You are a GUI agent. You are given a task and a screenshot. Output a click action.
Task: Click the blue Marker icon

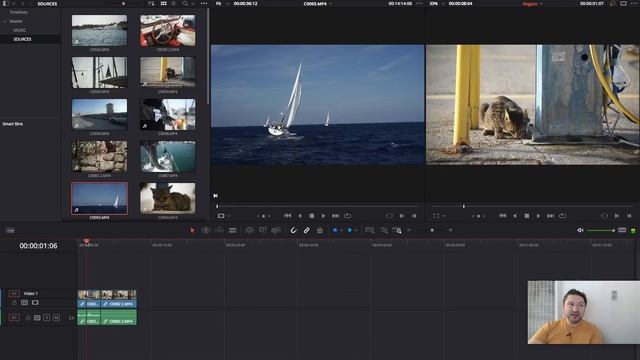pyautogui.click(x=349, y=230)
